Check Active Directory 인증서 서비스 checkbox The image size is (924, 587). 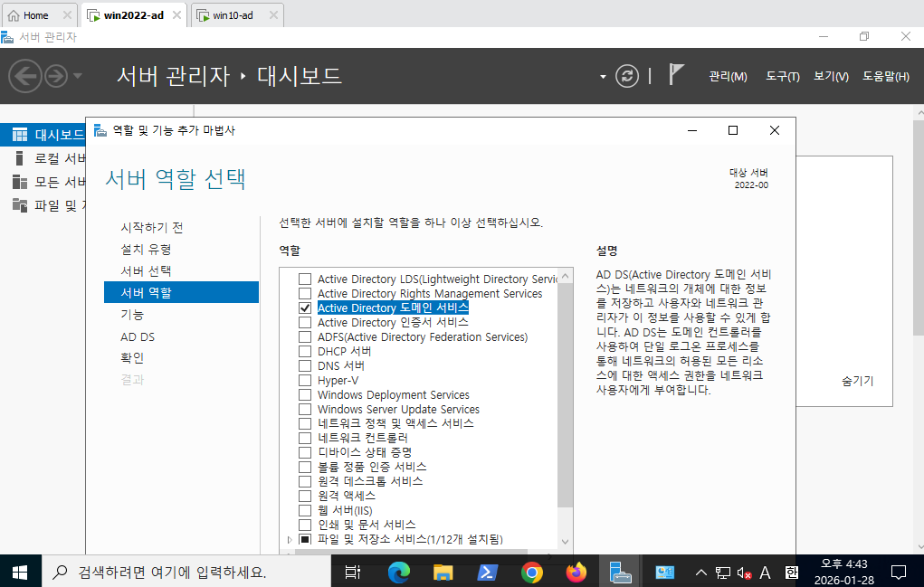[x=305, y=322]
